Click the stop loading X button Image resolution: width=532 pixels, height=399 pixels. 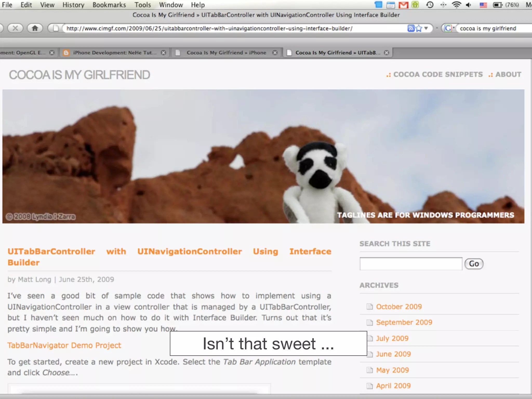coord(15,28)
